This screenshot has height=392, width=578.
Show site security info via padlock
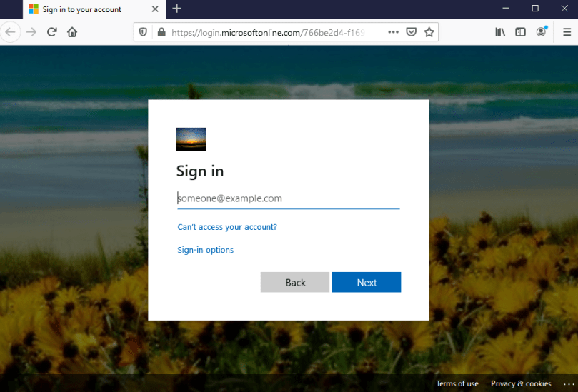coord(161,32)
